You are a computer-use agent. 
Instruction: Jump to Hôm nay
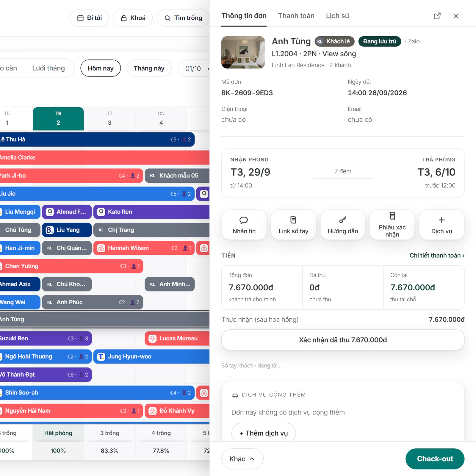[101, 68]
